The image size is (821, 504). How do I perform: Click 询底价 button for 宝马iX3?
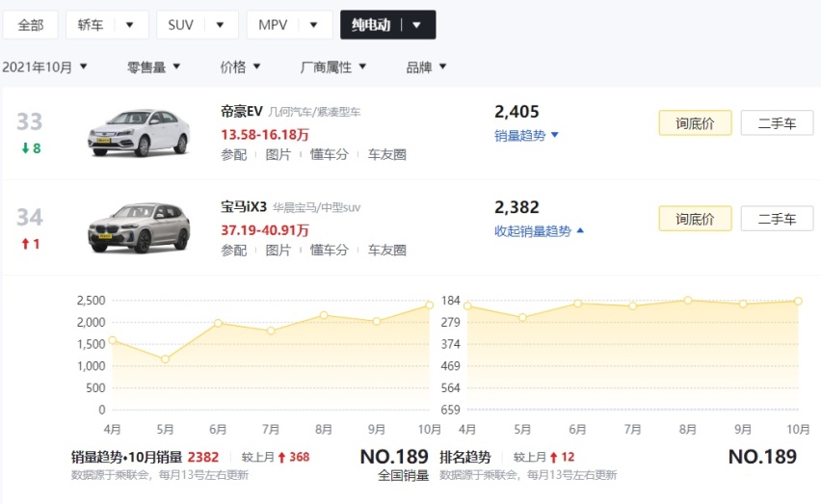click(x=695, y=219)
